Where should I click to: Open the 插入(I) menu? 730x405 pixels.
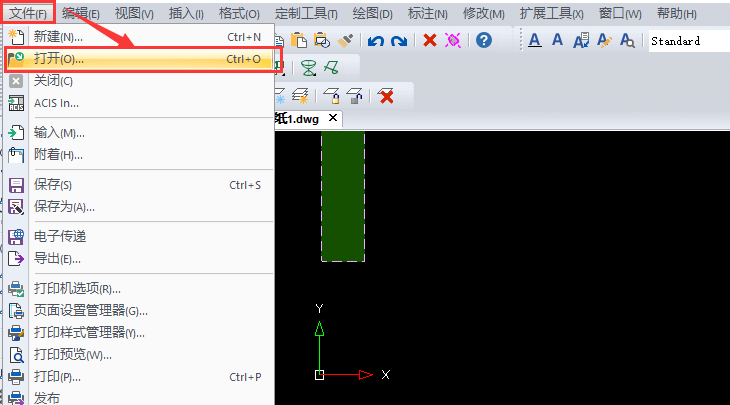tap(186, 14)
